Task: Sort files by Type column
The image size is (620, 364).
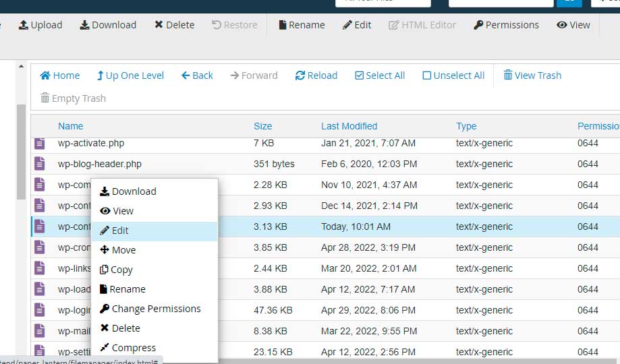Action: [466, 126]
